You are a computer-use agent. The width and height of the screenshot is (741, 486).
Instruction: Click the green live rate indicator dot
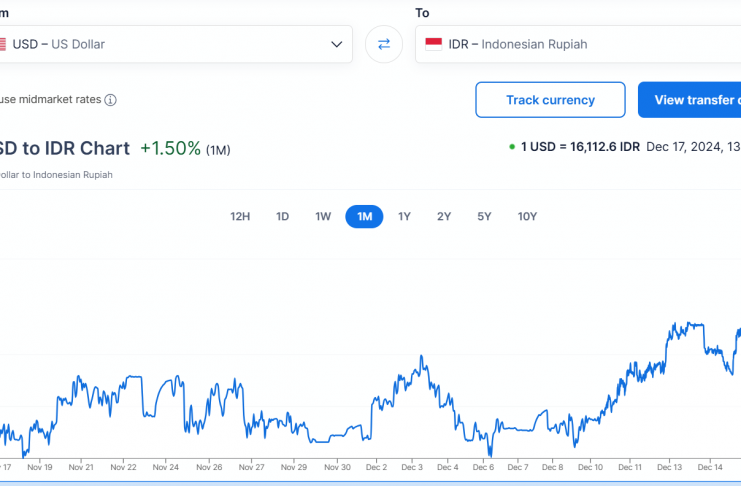coord(511,147)
